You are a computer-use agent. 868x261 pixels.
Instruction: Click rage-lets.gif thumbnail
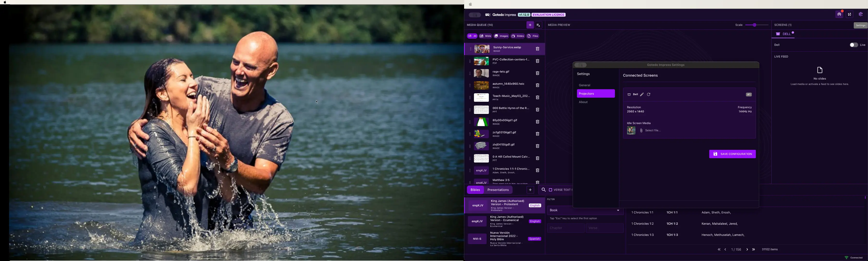(481, 73)
